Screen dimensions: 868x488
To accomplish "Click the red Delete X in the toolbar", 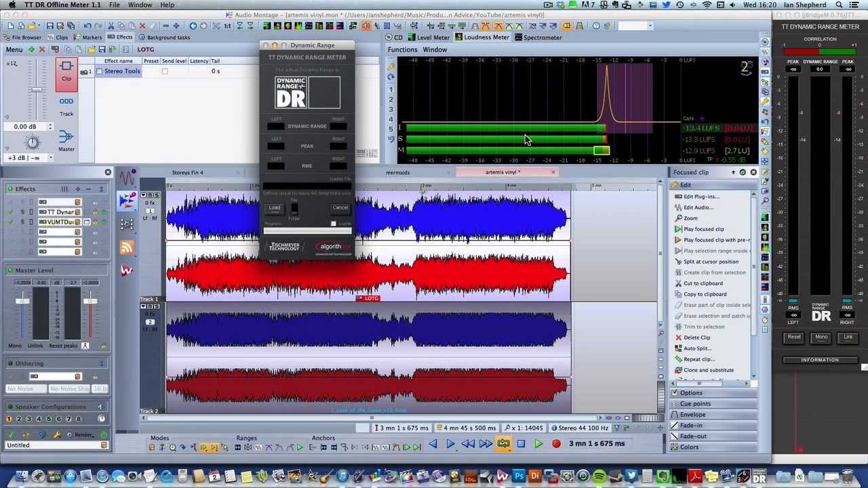I will tap(142, 26).
